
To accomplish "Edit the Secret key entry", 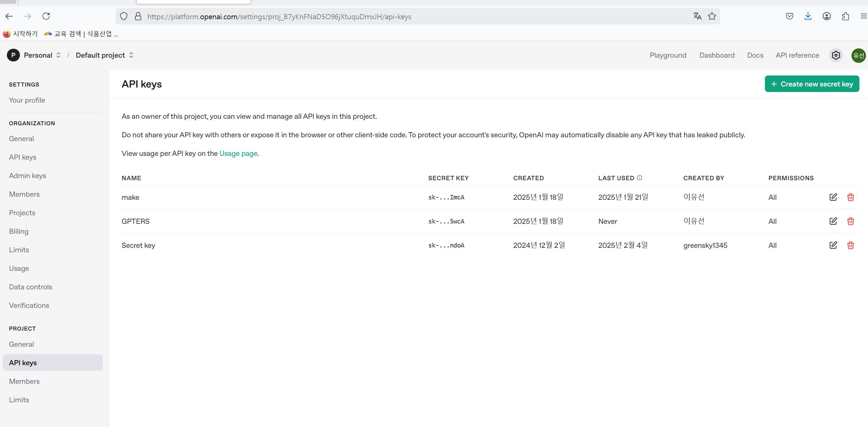I will coord(833,245).
